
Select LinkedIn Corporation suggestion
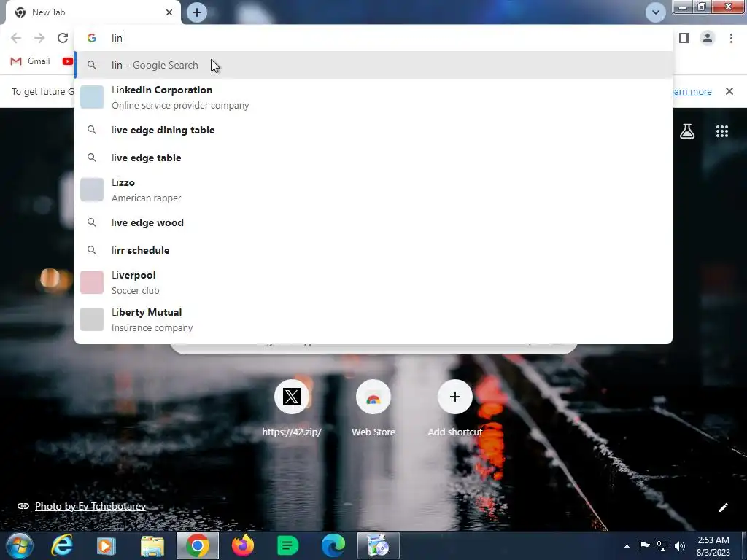point(373,97)
